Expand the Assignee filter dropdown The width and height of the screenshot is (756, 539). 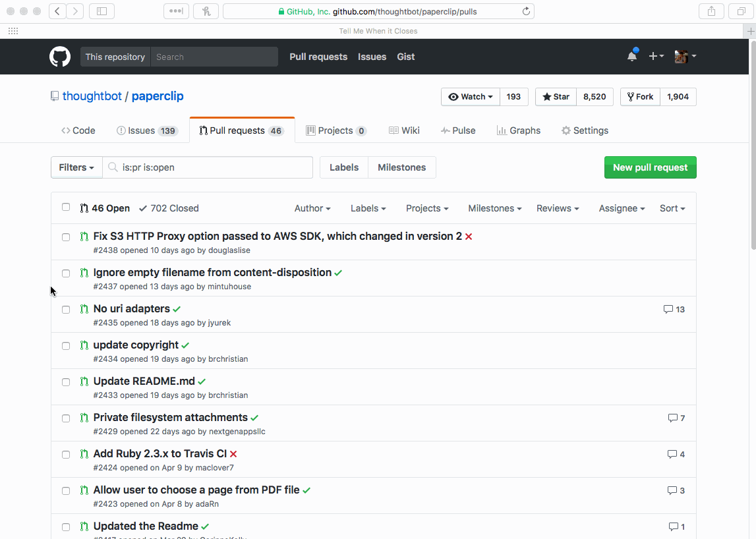point(622,208)
